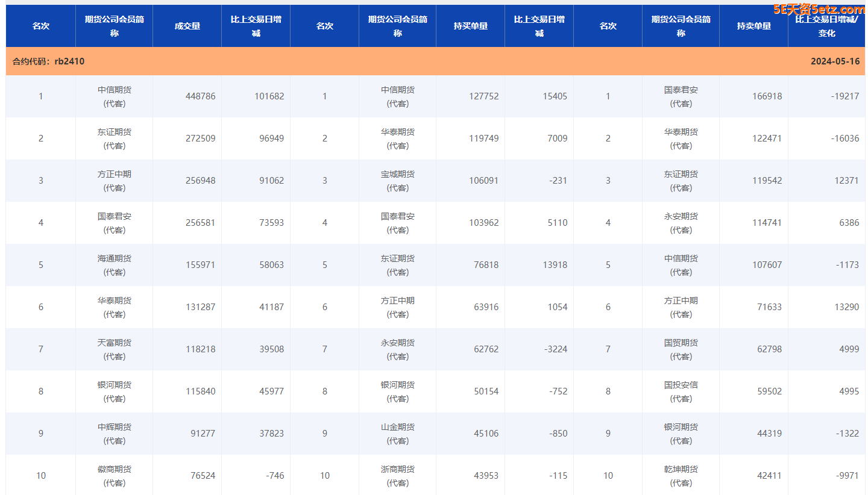Click long position value 45106
Image resolution: width=868 pixels, height=495 pixels.
tap(486, 434)
